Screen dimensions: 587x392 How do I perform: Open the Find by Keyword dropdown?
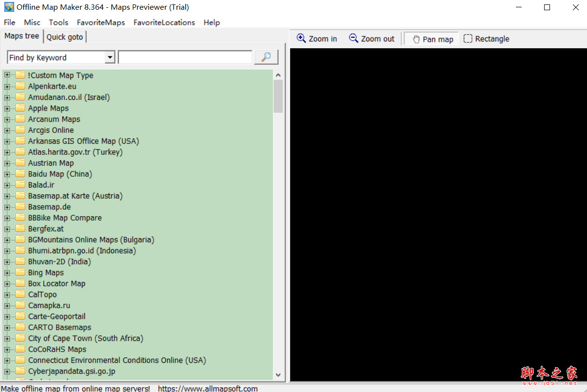pos(110,57)
